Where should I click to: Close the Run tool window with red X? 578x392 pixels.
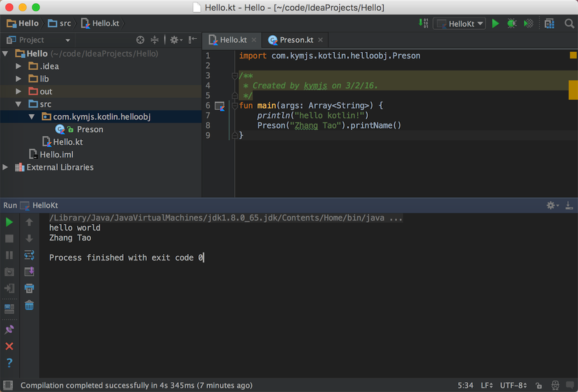[x=9, y=346]
